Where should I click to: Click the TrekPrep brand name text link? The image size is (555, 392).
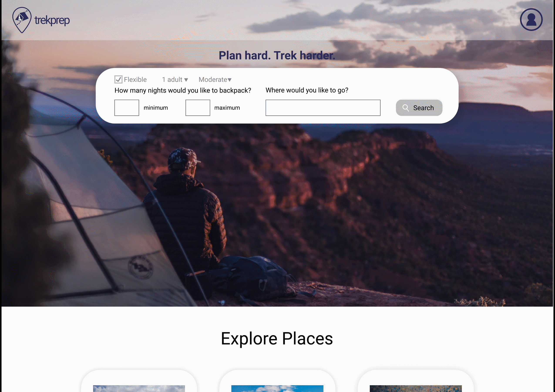click(52, 19)
